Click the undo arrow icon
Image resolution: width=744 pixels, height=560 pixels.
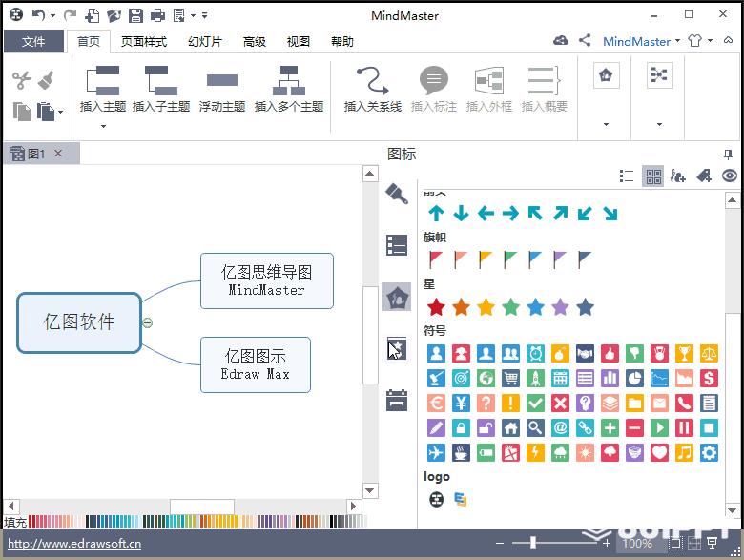[x=38, y=15]
